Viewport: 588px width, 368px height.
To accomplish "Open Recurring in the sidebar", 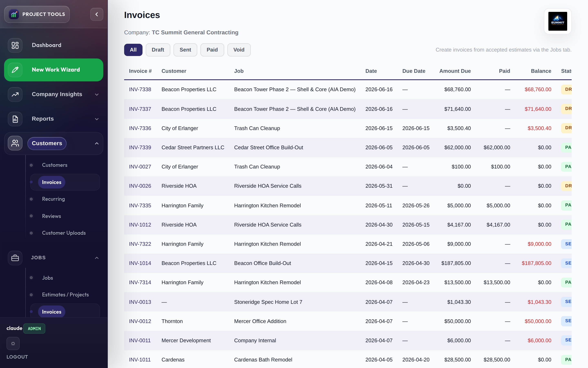I will (x=53, y=199).
